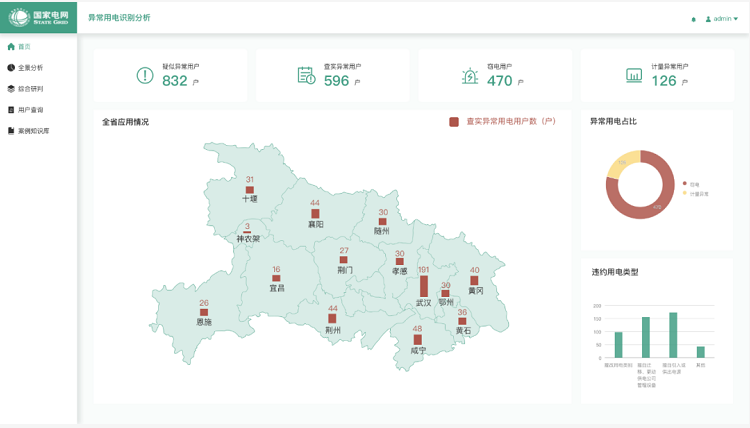Click the exclamation icon on 疑似异常用户 card

pos(145,75)
